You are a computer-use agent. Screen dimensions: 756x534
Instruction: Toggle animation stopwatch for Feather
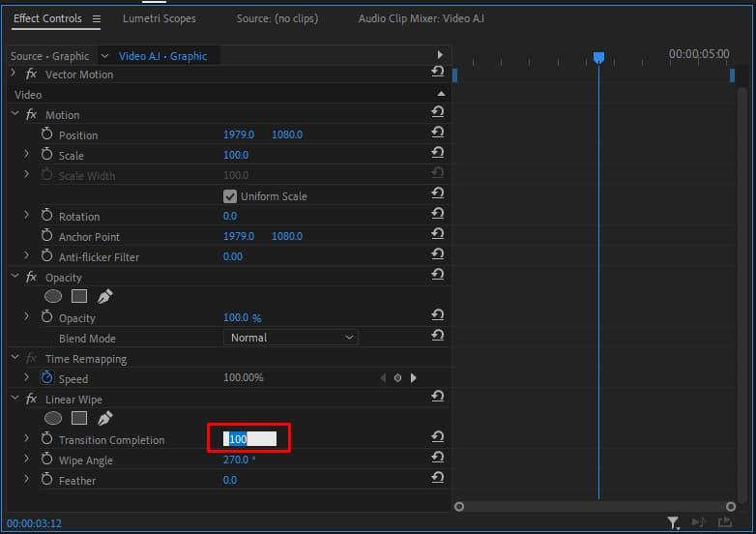click(x=46, y=480)
